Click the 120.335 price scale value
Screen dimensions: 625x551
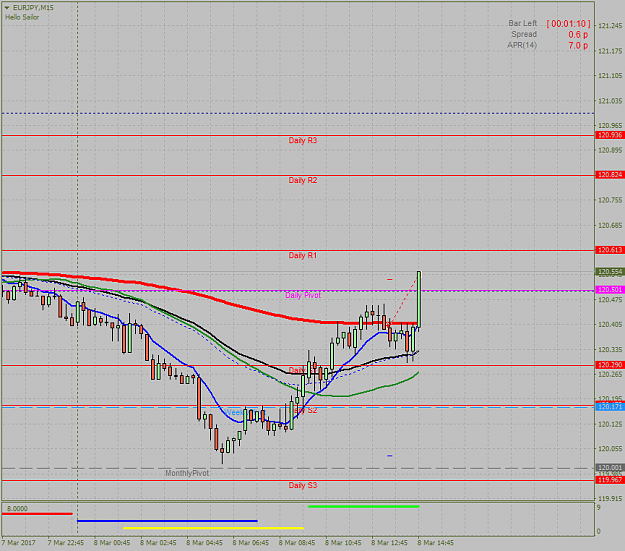coord(610,350)
